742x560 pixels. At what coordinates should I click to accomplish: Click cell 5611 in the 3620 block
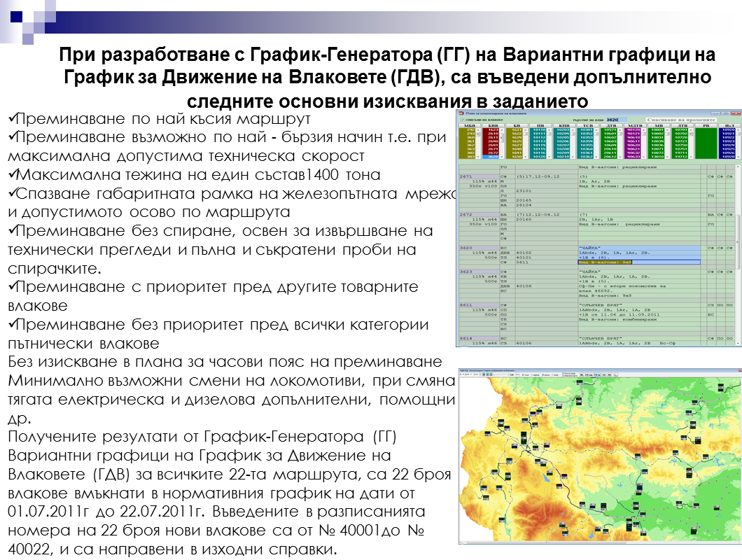pyautogui.click(x=546, y=262)
